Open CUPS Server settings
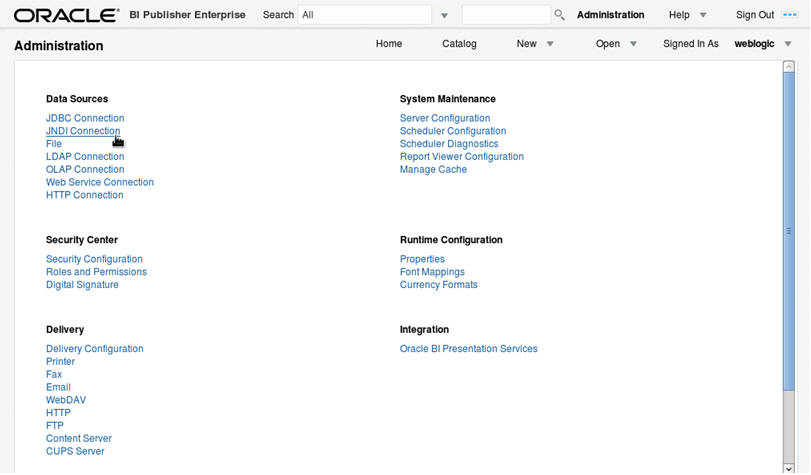Viewport: 811px width, 475px height. pyautogui.click(x=75, y=451)
